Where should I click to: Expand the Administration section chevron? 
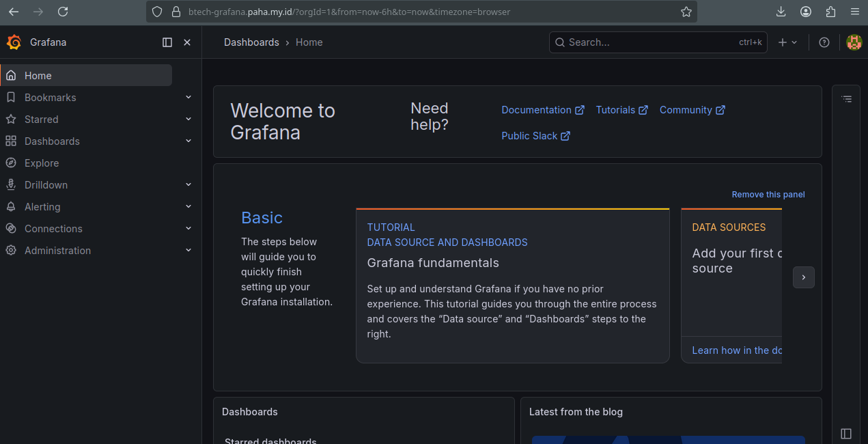click(x=188, y=250)
